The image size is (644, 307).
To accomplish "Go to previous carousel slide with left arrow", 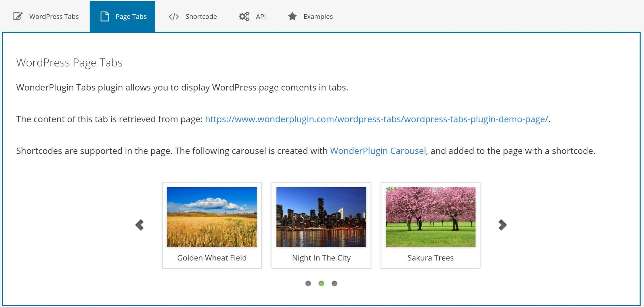I will (140, 225).
